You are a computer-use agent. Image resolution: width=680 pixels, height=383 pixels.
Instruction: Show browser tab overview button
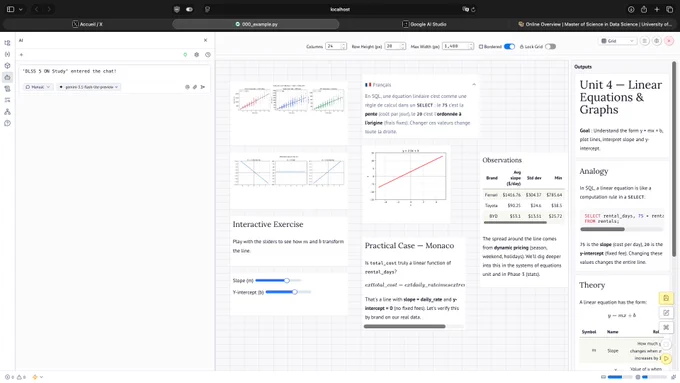pyautogui.click(x=669, y=9)
